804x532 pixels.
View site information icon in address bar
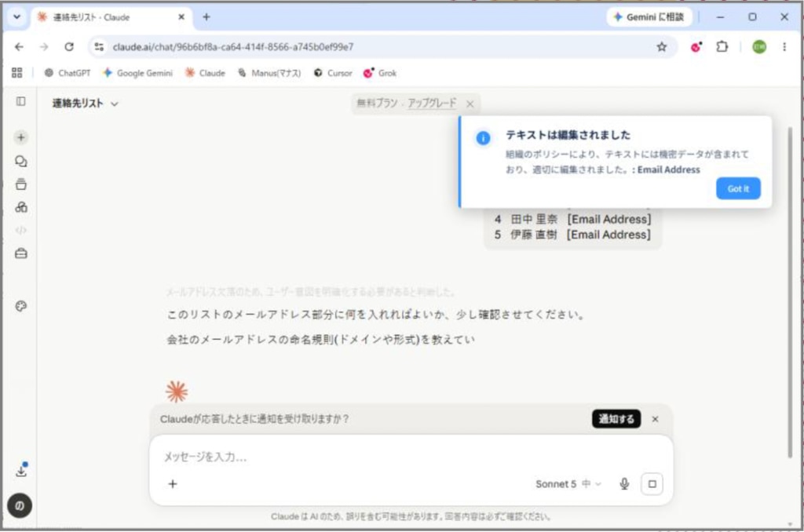(99, 46)
